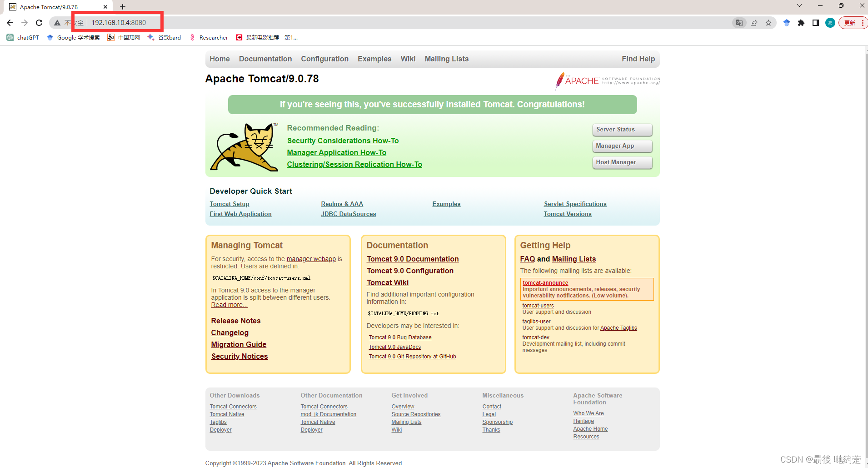Select Mailing Lists in the nav bar
Screen dimensions: 868x468
[x=446, y=59]
